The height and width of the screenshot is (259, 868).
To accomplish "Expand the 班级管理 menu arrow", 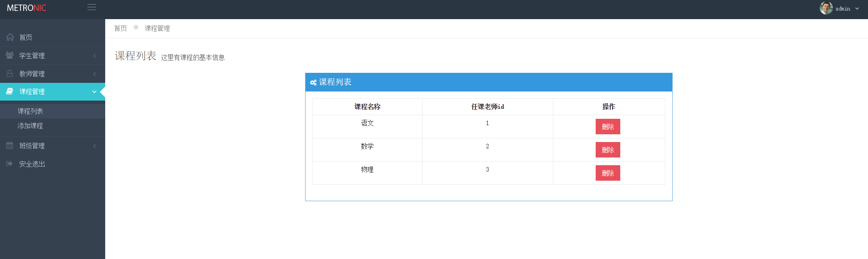I will [x=94, y=146].
